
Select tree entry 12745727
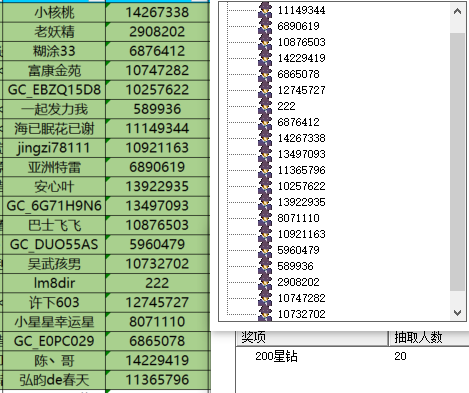coord(301,90)
